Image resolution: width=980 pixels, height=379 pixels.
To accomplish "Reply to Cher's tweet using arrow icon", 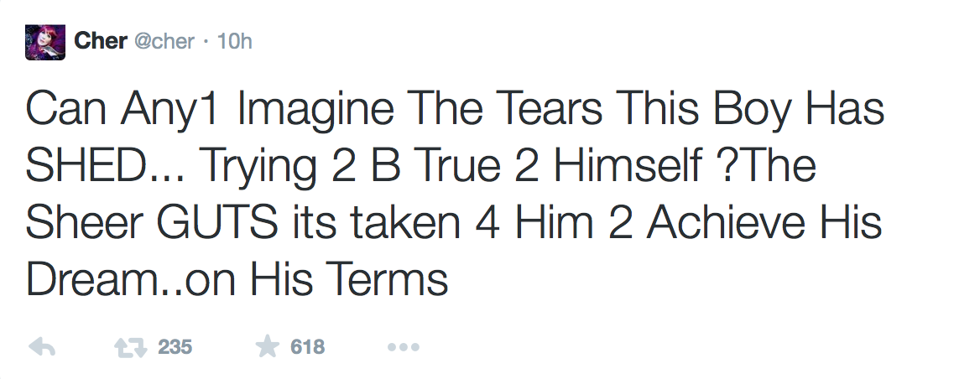I will [x=42, y=347].
